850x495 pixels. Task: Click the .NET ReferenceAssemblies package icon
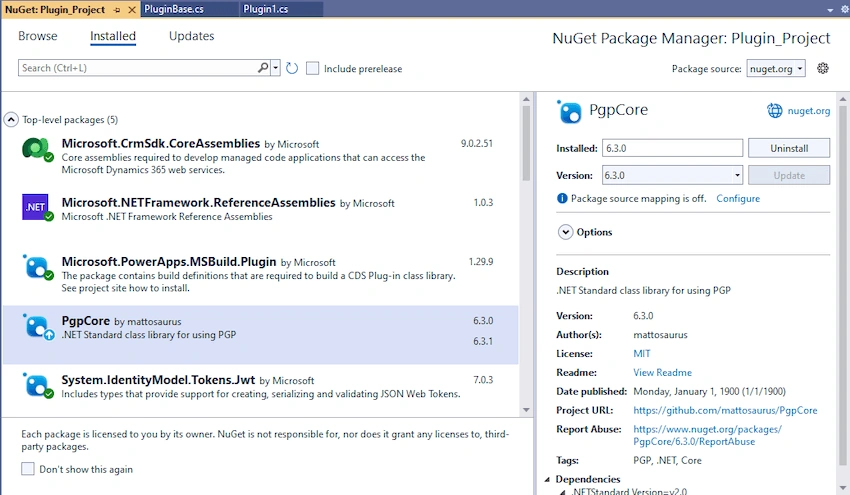pyautogui.click(x=36, y=207)
